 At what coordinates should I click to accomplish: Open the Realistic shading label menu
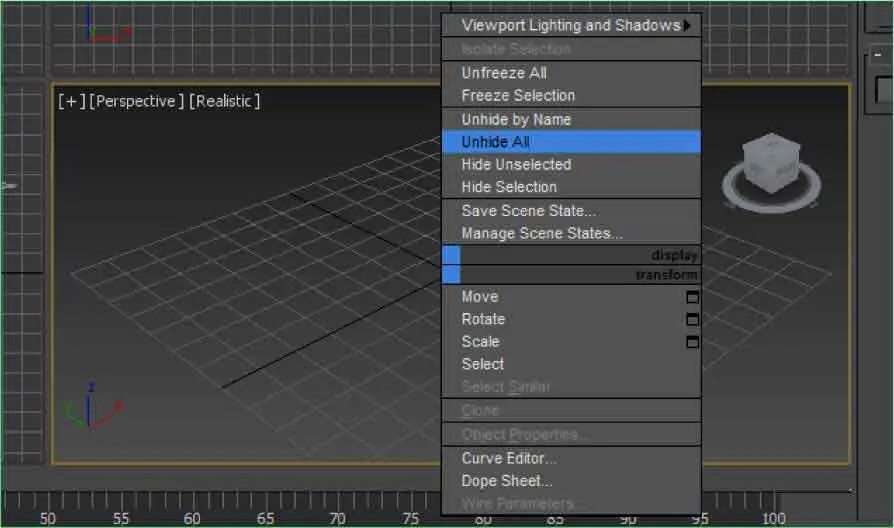225,101
